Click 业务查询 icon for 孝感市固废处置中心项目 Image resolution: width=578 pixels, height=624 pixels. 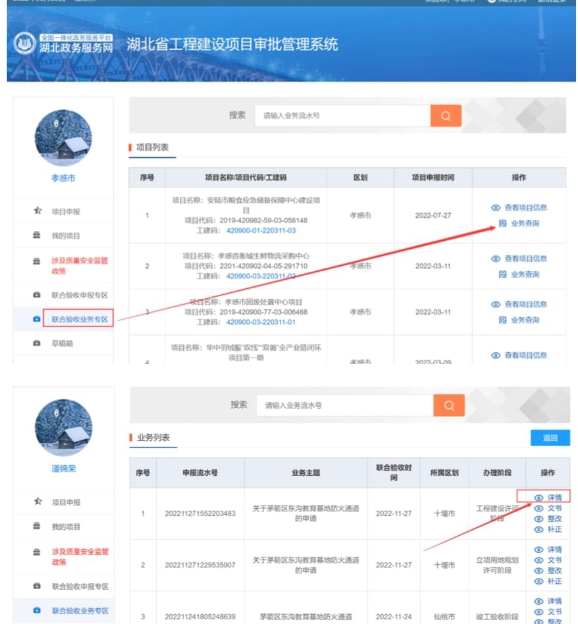click(503, 320)
